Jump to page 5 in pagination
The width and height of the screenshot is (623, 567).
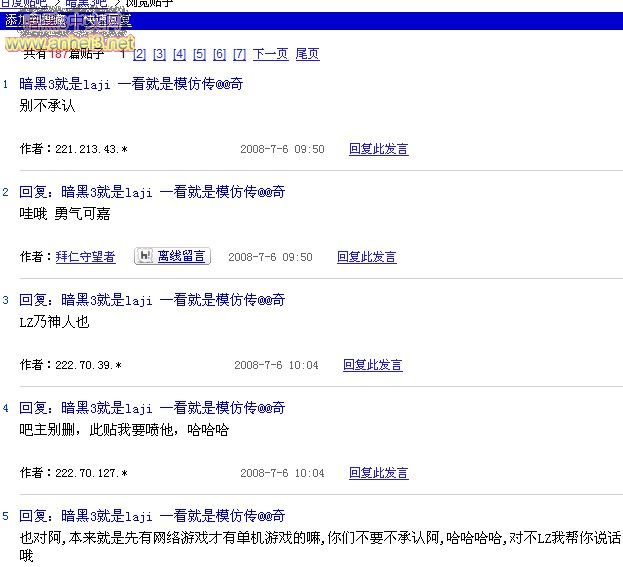(x=200, y=54)
